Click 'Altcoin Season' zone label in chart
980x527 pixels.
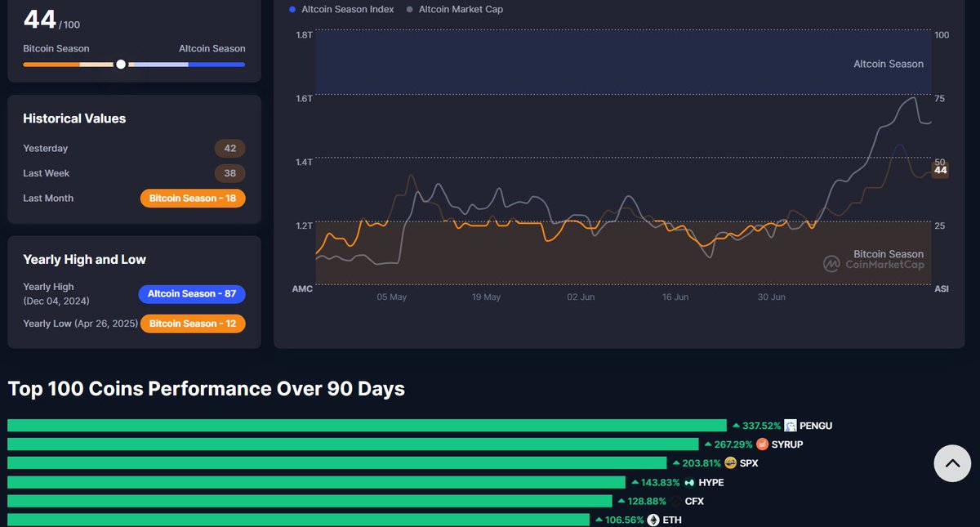pos(889,64)
